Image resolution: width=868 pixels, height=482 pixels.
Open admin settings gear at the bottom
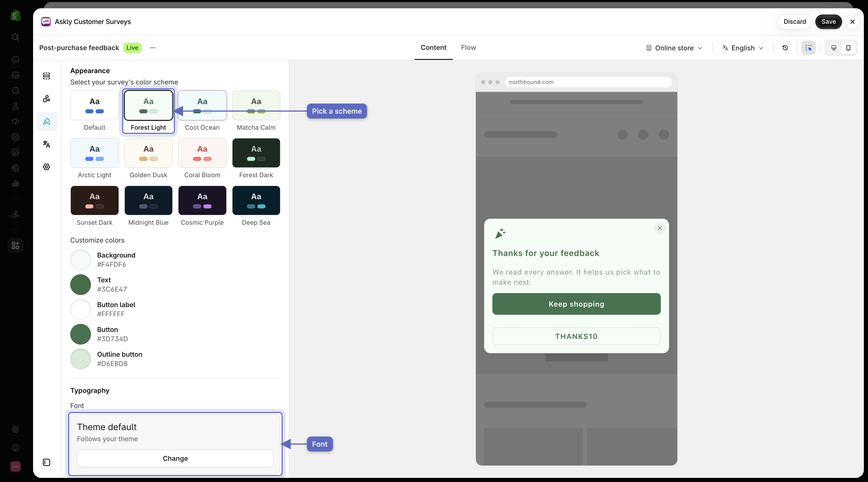(16, 429)
